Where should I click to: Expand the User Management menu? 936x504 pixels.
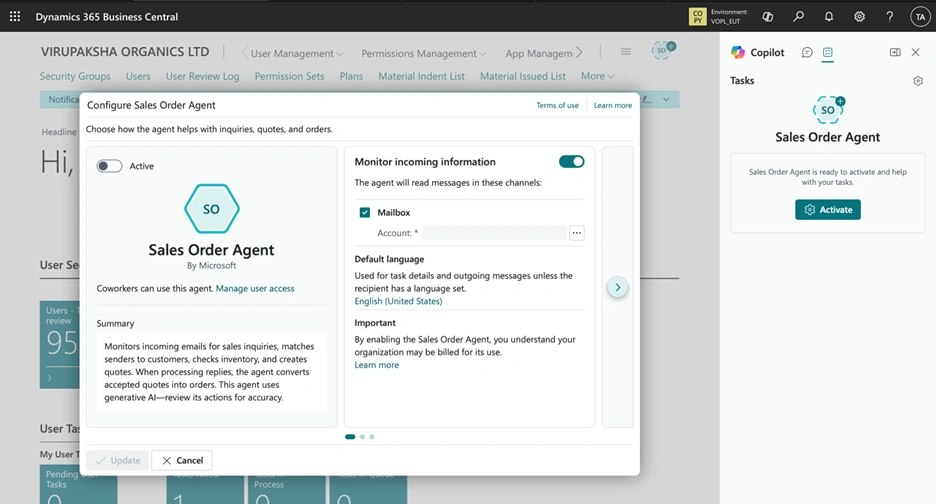296,53
